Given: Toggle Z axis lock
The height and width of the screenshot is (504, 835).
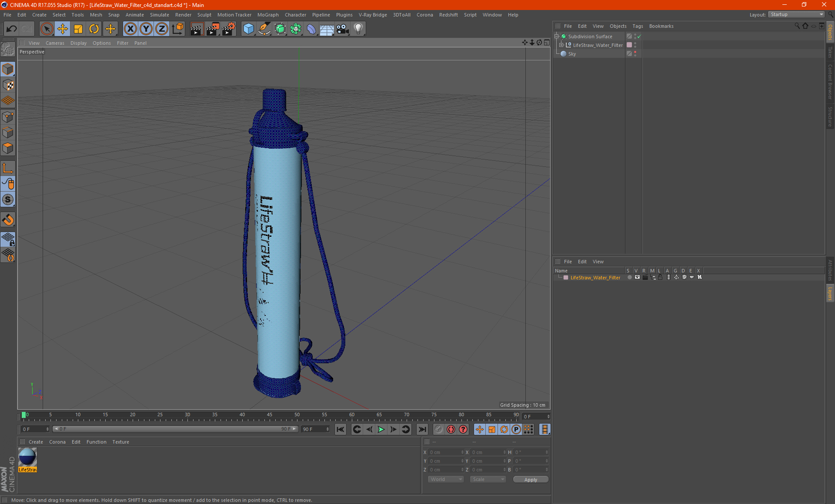Looking at the screenshot, I should pyautogui.click(x=162, y=29).
